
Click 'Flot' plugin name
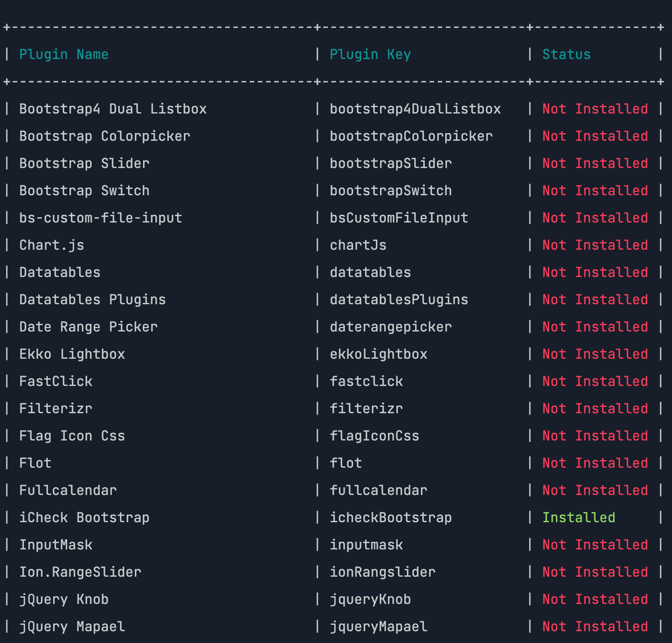tap(35, 463)
